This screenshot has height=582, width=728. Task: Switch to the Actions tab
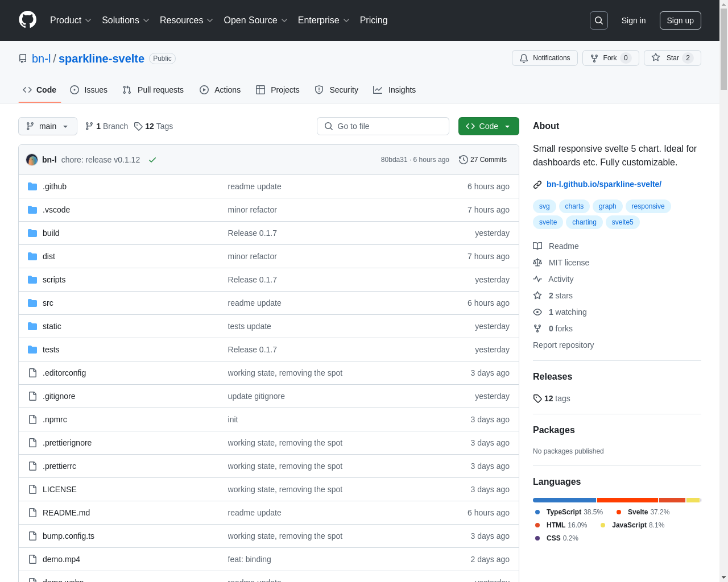[x=220, y=90]
